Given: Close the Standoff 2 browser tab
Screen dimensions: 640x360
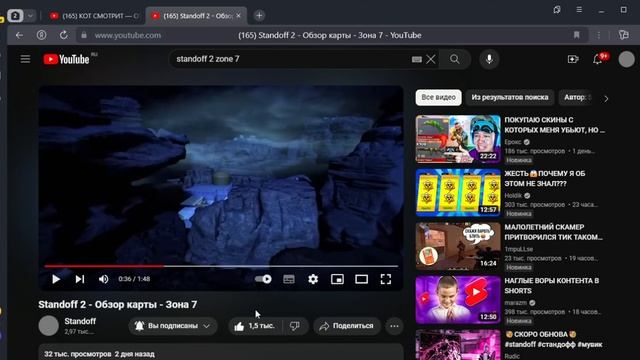Looking at the screenshot, I should point(238,16).
